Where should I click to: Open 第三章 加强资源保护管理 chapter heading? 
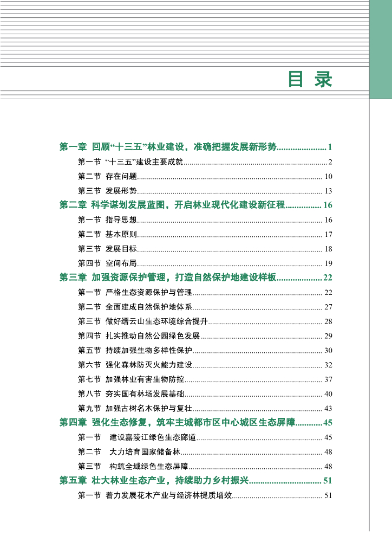[195, 277]
